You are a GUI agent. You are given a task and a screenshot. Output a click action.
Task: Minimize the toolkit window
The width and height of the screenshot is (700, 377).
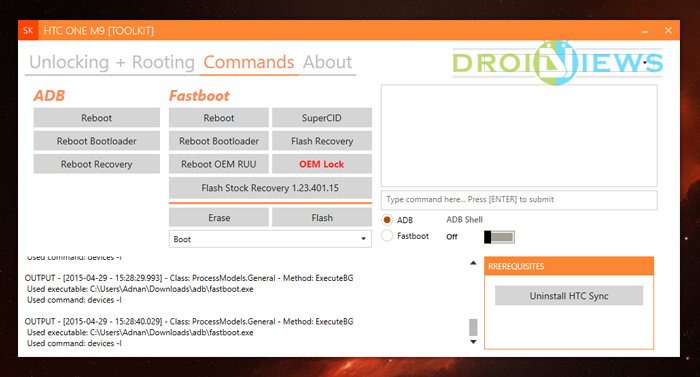coord(645,30)
